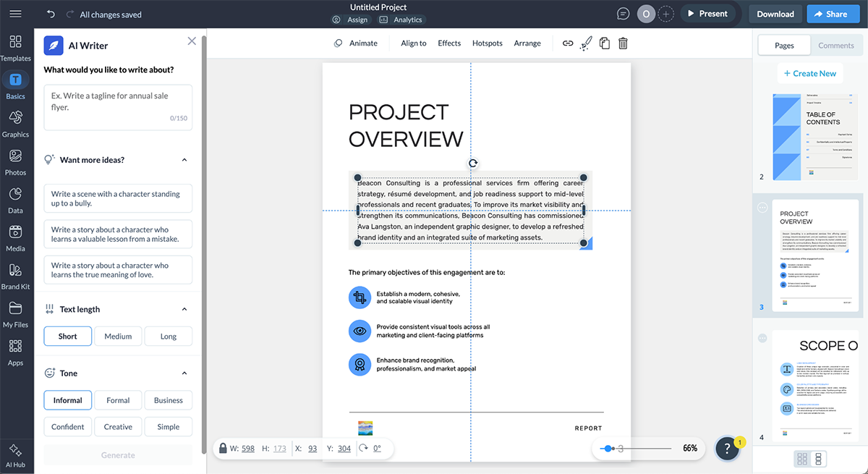Open the AI Hub

pyautogui.click(x=15, y=455)
